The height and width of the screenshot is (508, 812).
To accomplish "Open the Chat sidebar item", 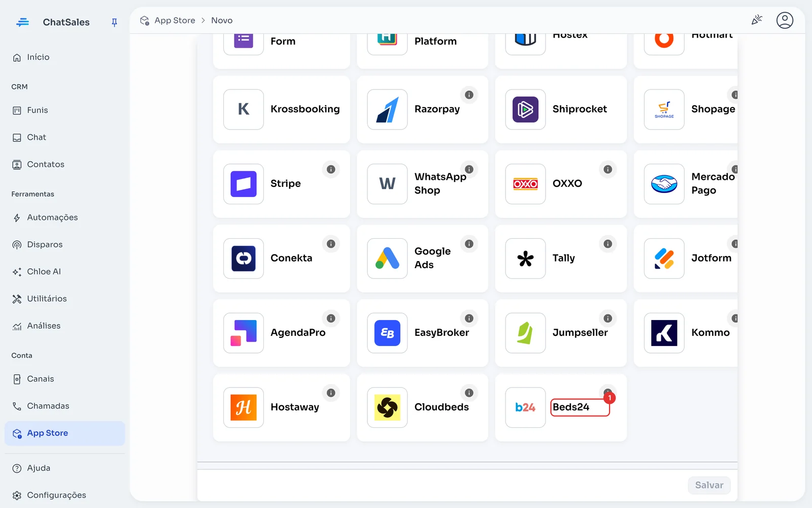I will [64, 137].
